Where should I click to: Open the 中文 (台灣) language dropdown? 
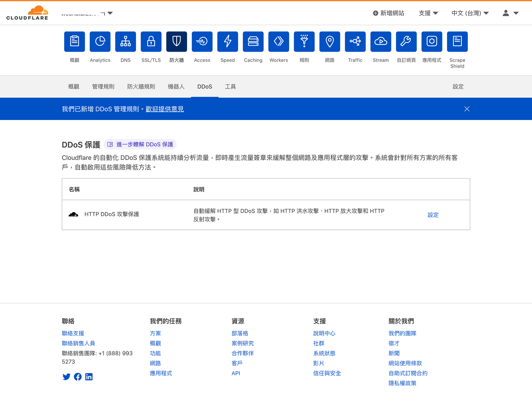(470, 13)
